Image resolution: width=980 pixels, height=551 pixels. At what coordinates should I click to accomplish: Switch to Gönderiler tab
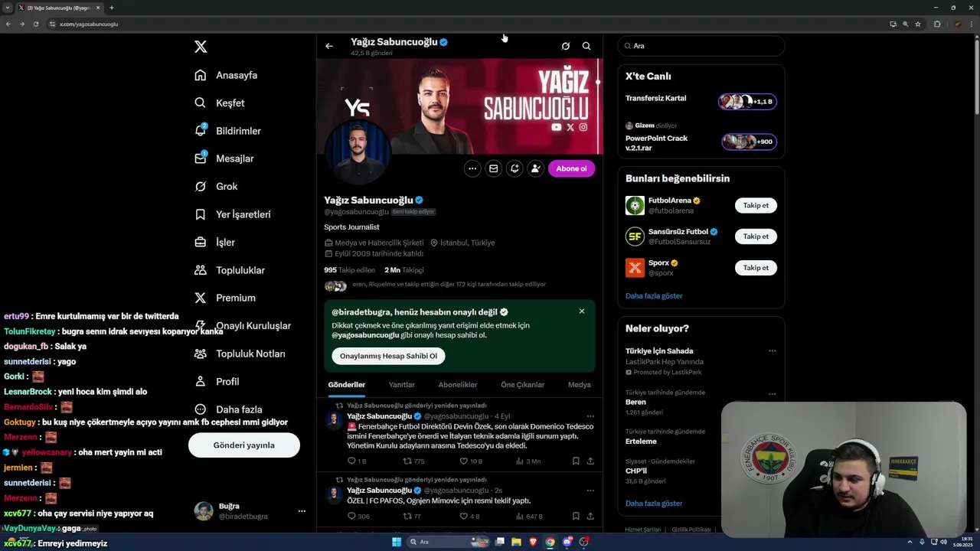(347, 385)
